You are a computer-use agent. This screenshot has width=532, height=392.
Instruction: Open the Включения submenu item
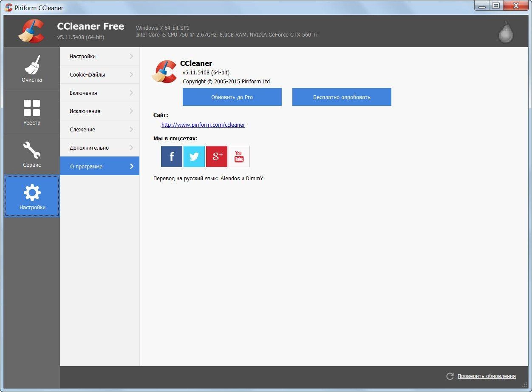pos(99,93)
